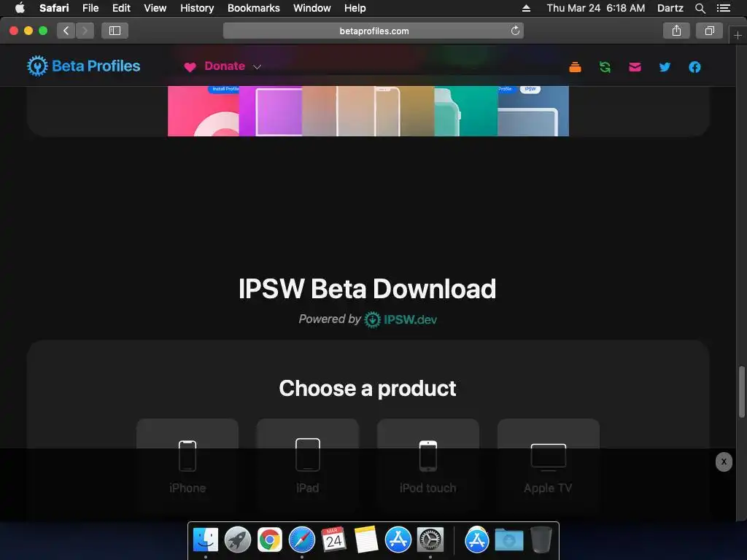Add a new tab with plus button
747x560 pixels.
pyautogui.click(x=738, y=35)
